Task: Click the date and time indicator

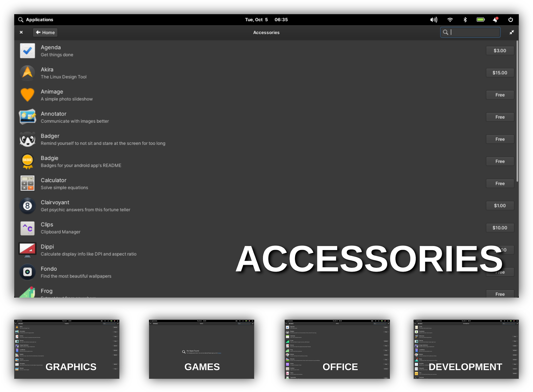Action: [x=266, y=20]
